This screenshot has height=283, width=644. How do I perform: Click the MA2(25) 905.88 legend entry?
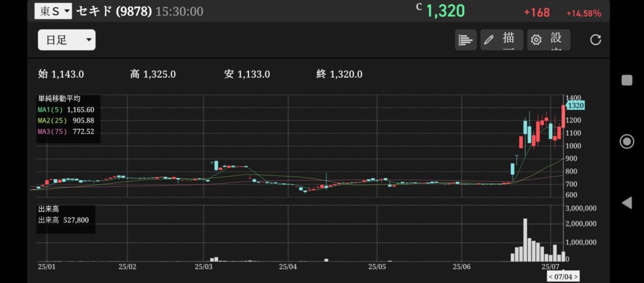[x=66, y=121]
